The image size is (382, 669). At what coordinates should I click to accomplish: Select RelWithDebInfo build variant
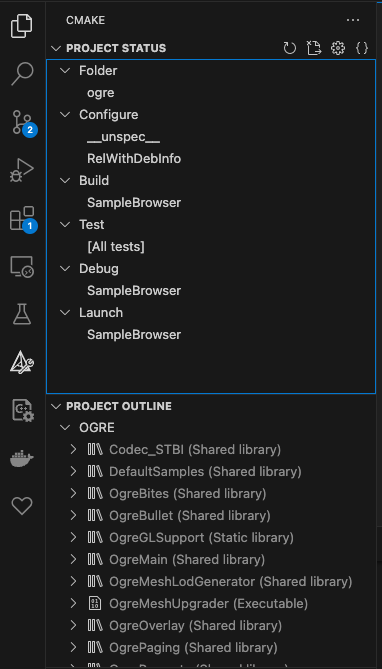[134, 159]
